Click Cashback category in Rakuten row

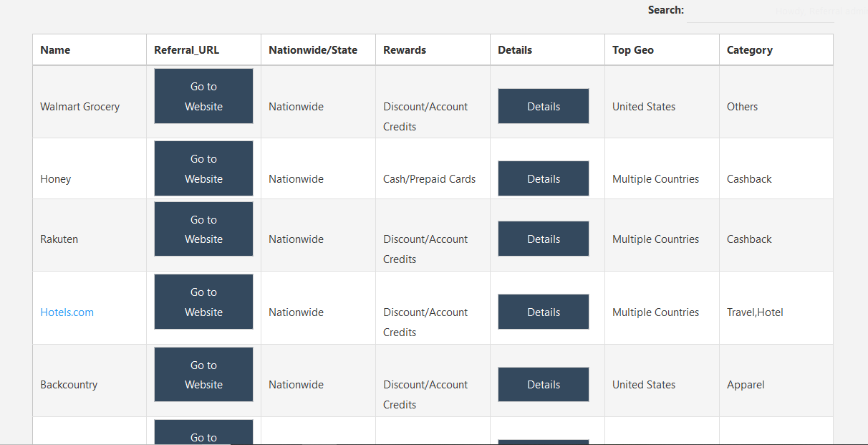(x=749, y=239)
